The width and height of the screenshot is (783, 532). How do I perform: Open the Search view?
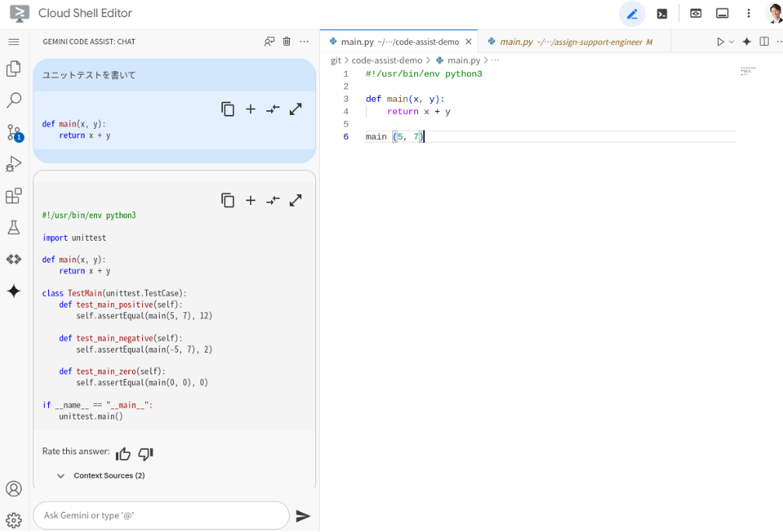(x=14, y=100)
